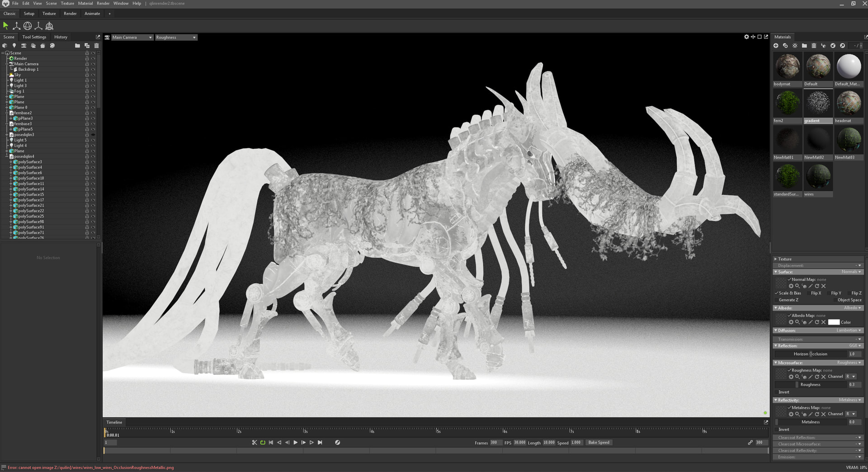Hide Light 1 using its eye icon
The image size is (868, 472).
point(93,80)
